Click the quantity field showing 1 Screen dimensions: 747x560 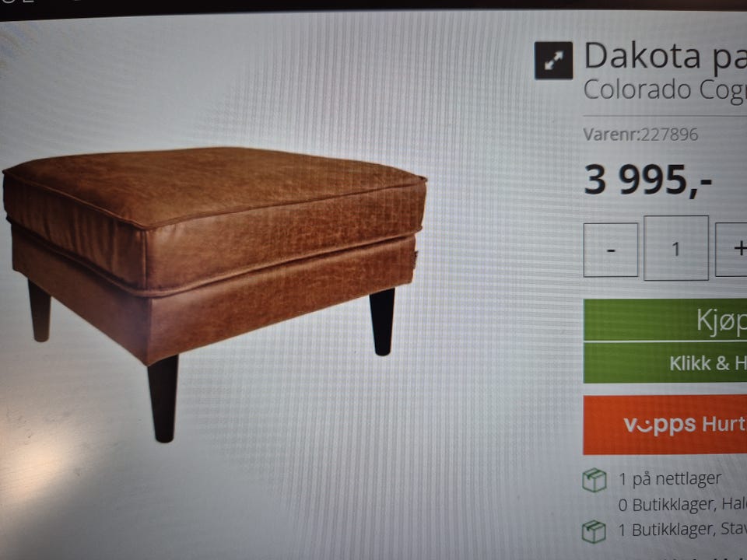point(675,248)
